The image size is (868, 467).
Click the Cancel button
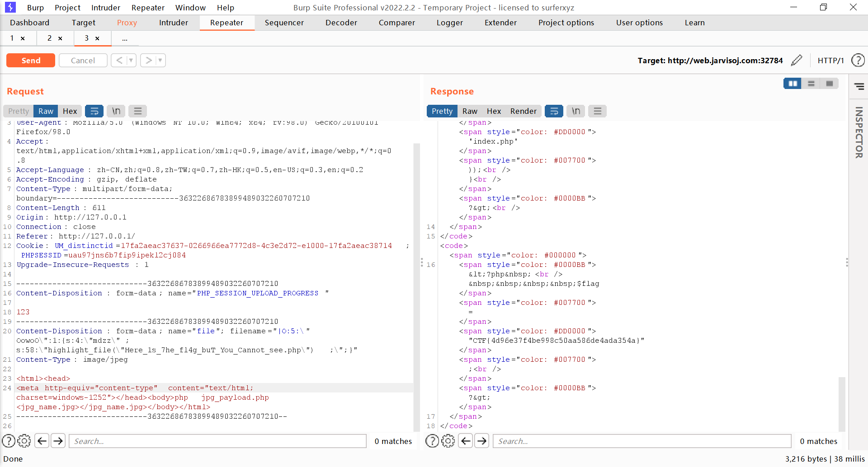click(x=83, y=60)
